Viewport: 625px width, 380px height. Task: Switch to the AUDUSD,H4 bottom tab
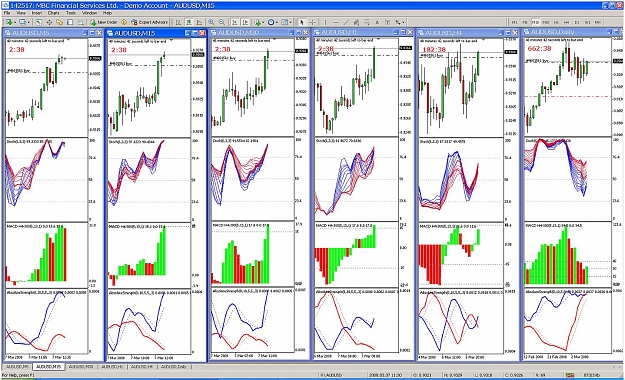[x=142, y=366]
